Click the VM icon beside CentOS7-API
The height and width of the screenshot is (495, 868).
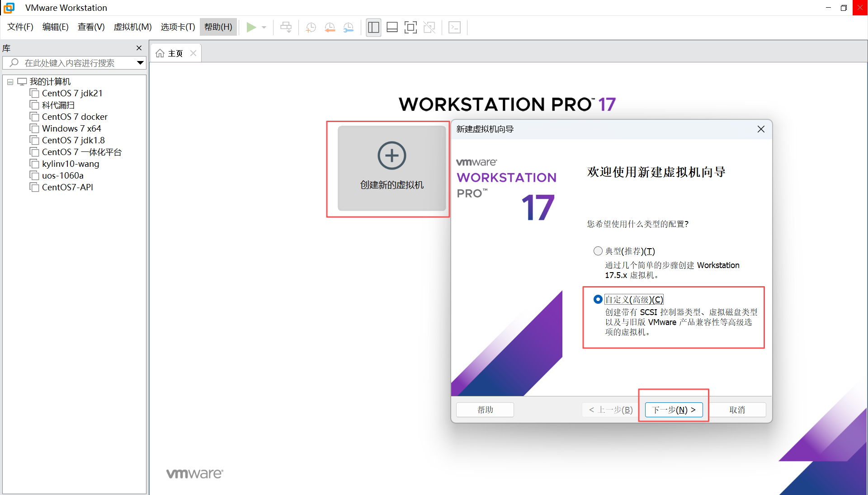[x=34, y=187]
